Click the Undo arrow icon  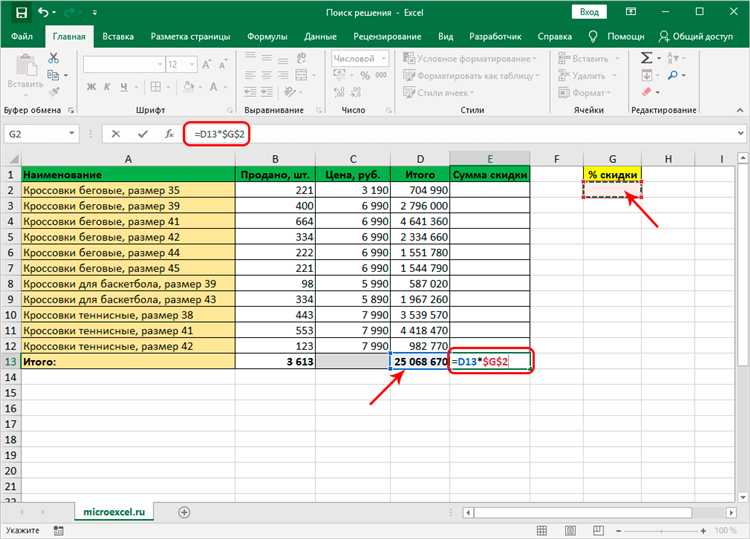click(43, 12)
